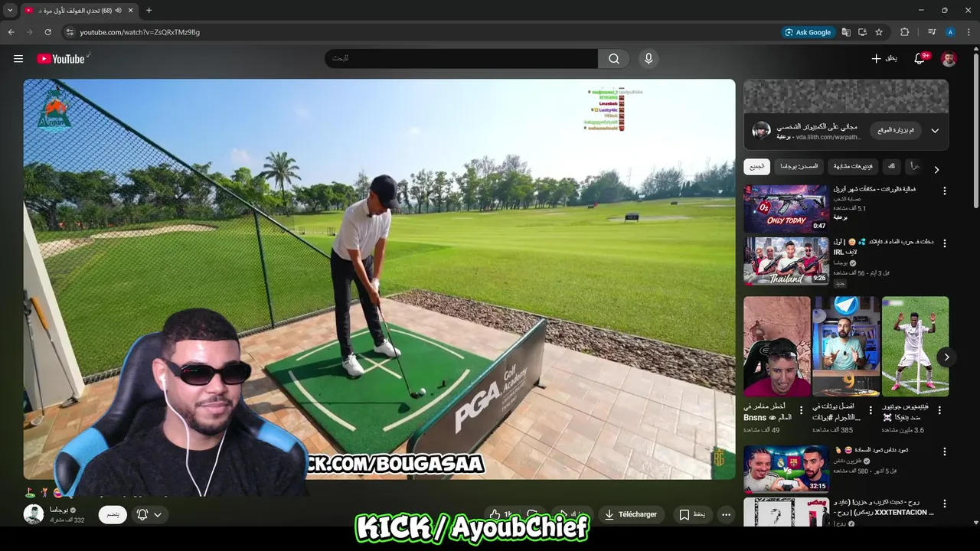
Task: Open the بوجاسا channel name link
Action: [x=59, y=510]
